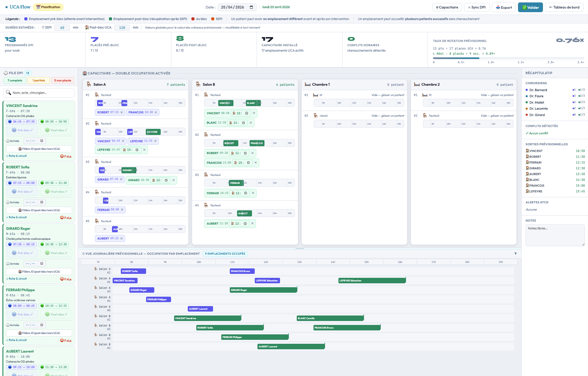Remove GIRARD 10:30 post-bloc chip
This screenshot has width=588, height=376.
point(173,180)
